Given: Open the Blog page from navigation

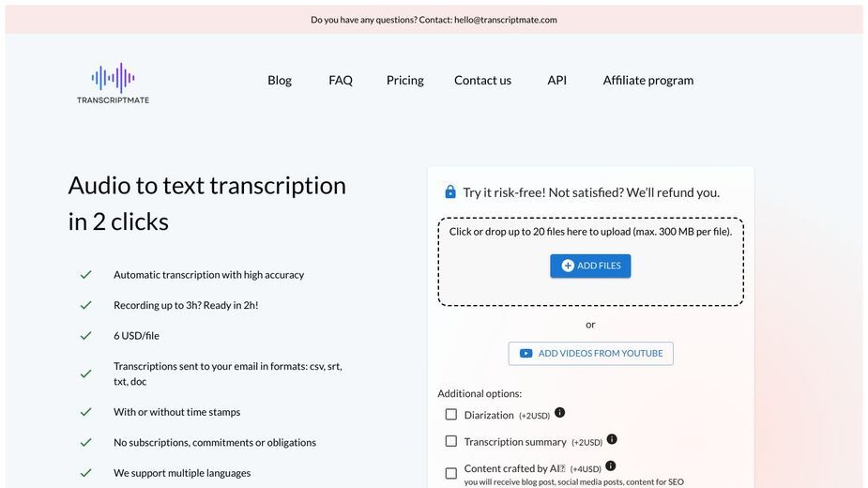Looking at the screenshot, I should [x=280, y=81].
